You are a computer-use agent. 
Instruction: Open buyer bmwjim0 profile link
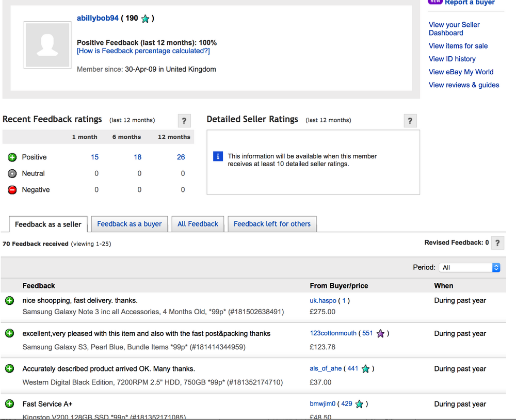pos(322,403)
